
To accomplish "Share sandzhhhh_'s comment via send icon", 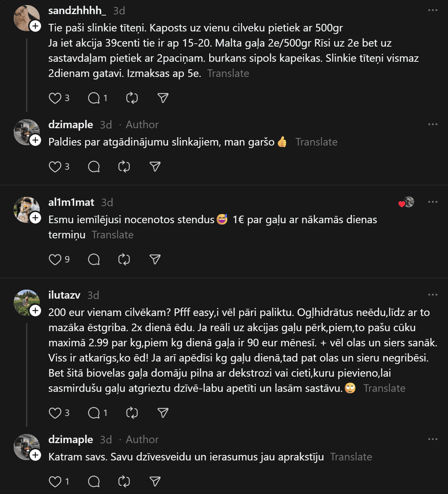I will pyautogui.click(x=163, y=98).
